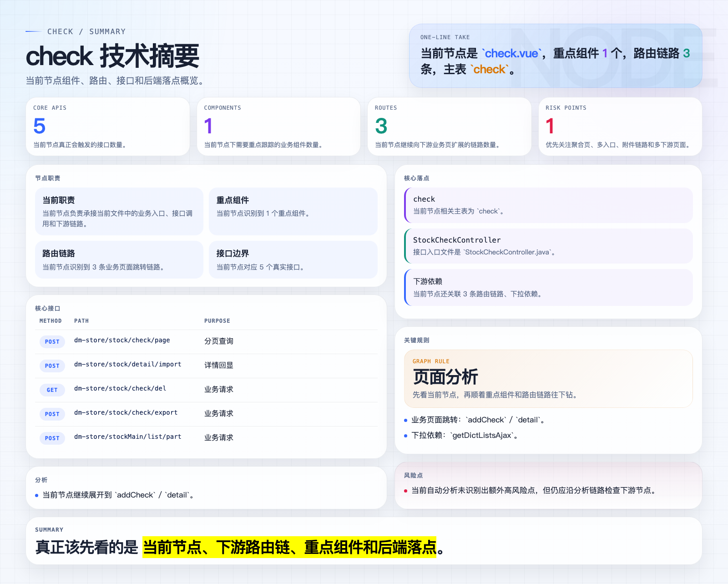This screenshot has width=728, height=584.
Task: Select the 接口边界 tile
Action: point(293,259)
